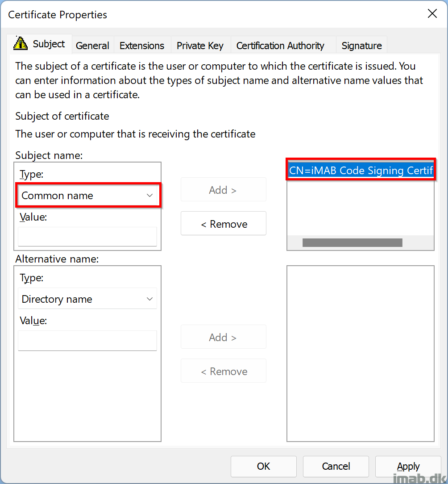
Task: Expand the Directory name type dropdown
Action: click(87, 299)
